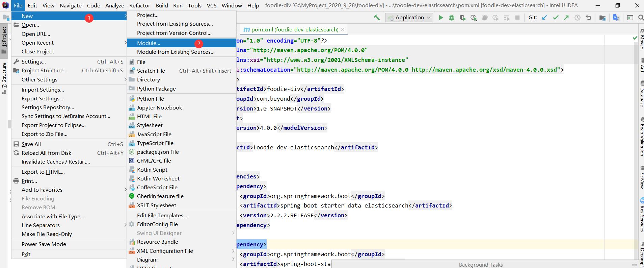Start debugging with the bug icon
The width and height of the screenshot is (644, 268).
(452, 18)
